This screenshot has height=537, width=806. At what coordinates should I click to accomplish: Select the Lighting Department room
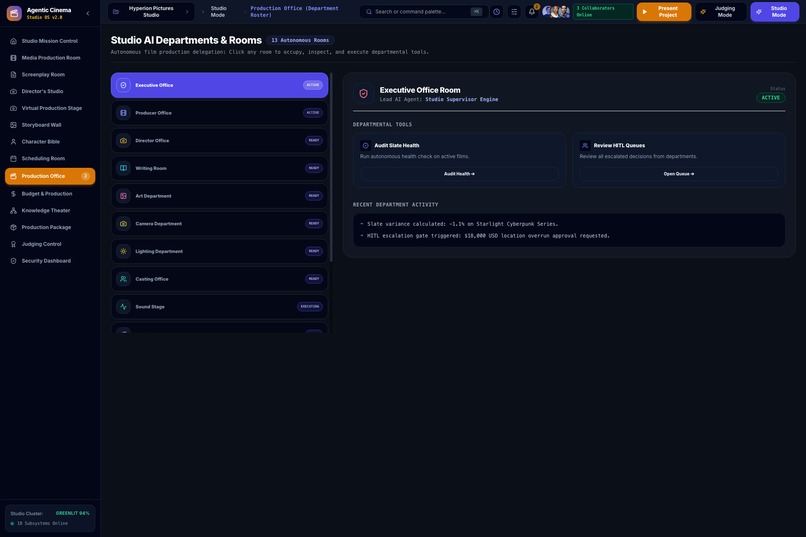(219, 252)
